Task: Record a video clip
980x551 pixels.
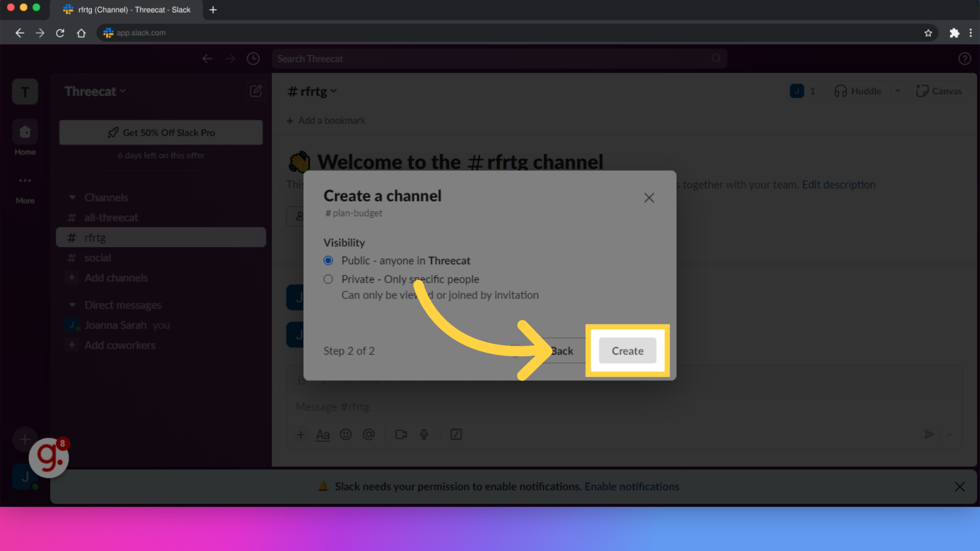Action: 401,435
